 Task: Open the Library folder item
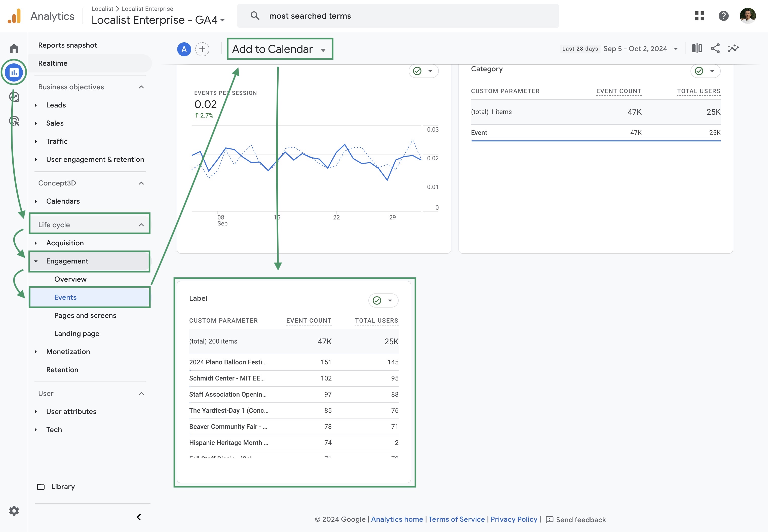[x=56, y=486]
